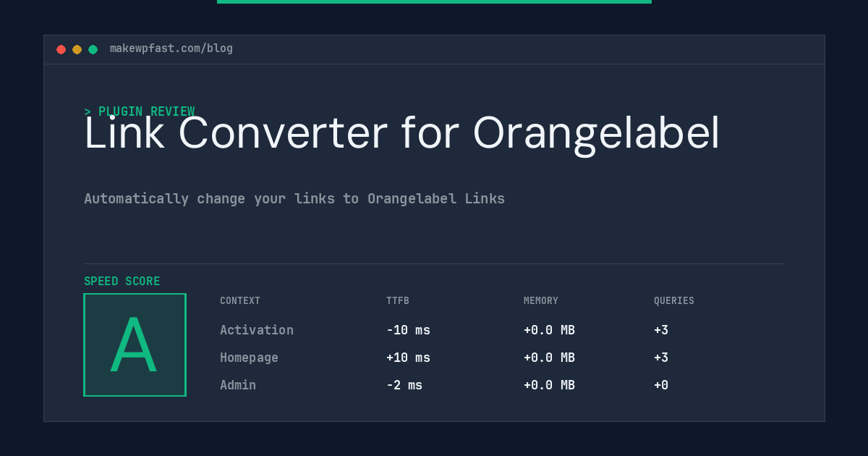Click the Activation TTFB value -10 ms

tap(408, 330)
